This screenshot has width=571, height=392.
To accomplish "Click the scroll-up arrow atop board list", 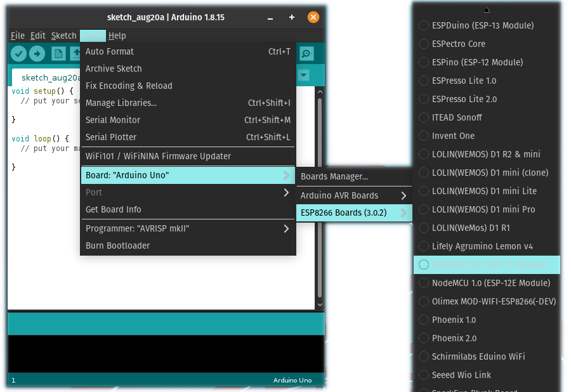I will [487, 10].
